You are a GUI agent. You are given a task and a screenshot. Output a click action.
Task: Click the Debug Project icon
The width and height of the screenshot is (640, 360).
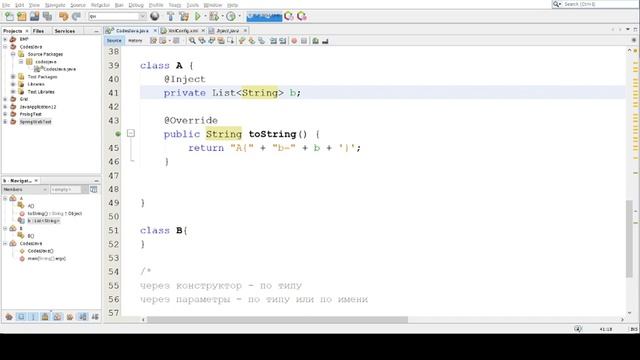coord(213,16)
